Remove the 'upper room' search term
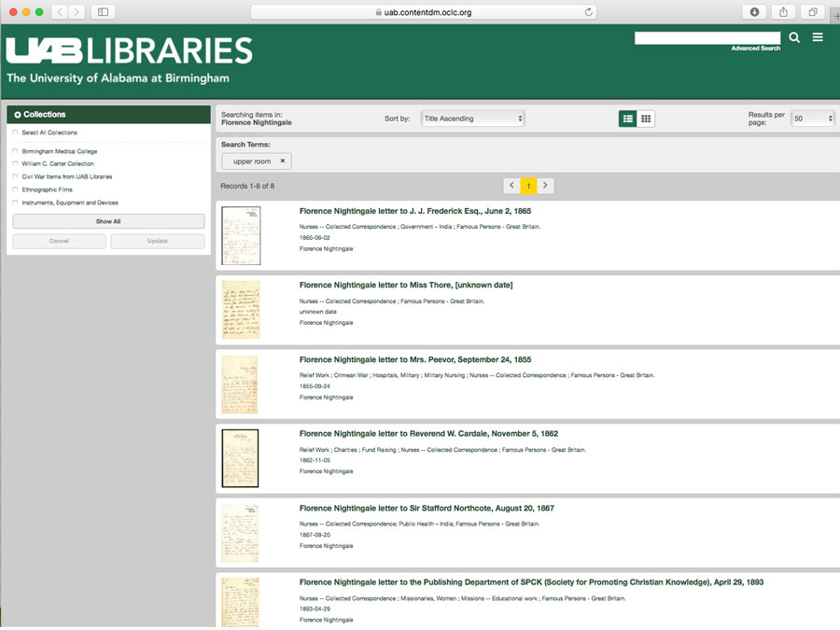 tap(283, 161)
